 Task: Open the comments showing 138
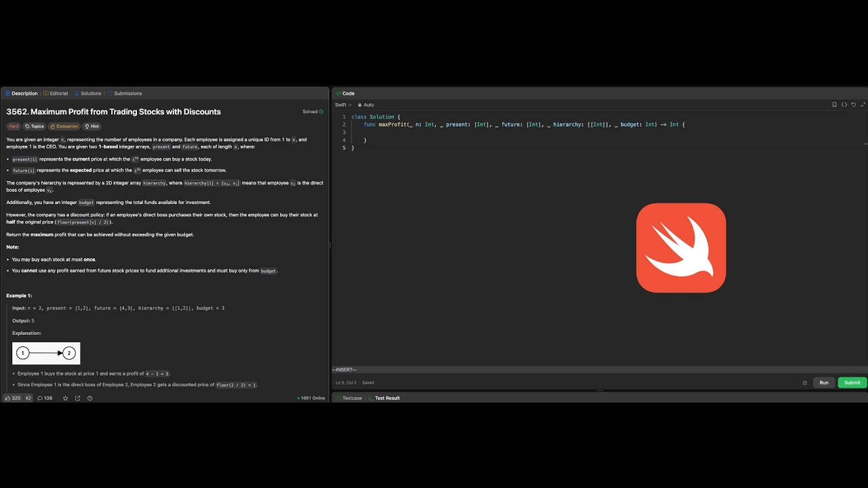45,398
